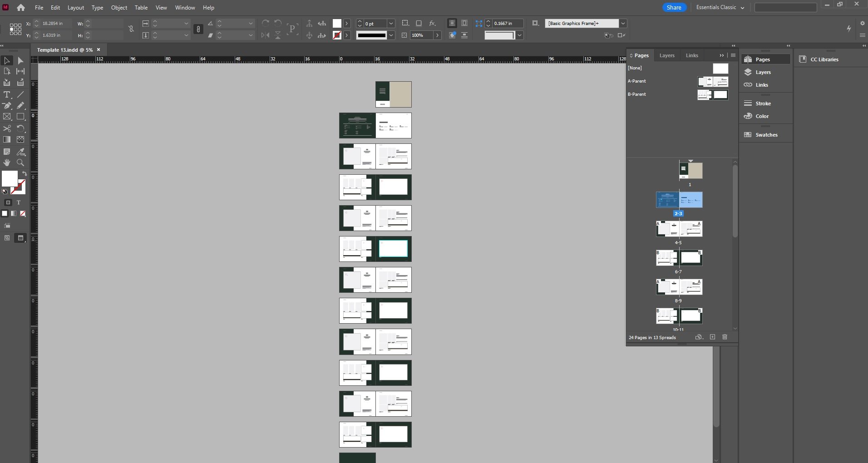Open the Layout menu
Screen dimensions: 868x463
(x=76, y=8)
